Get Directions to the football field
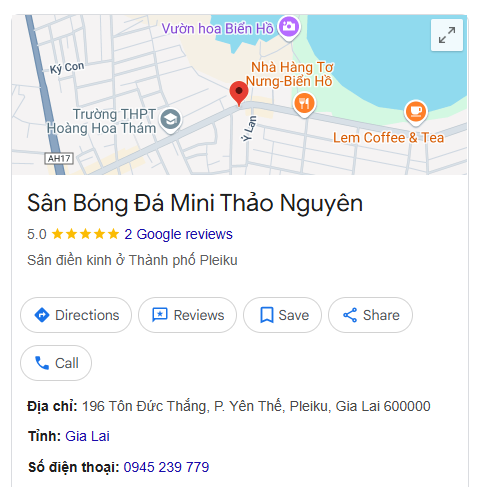The height and width of the screenshot is (487, 478). coord(76,315)
